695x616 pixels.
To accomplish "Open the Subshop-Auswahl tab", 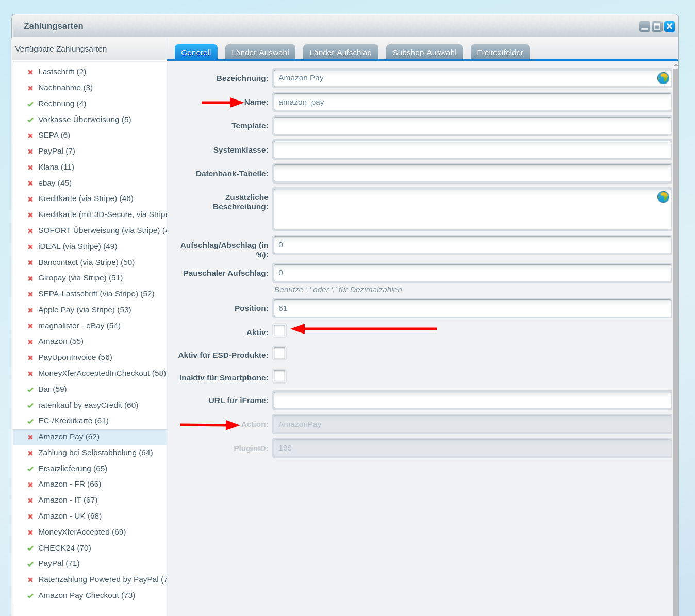I will (x=424, y=53).
